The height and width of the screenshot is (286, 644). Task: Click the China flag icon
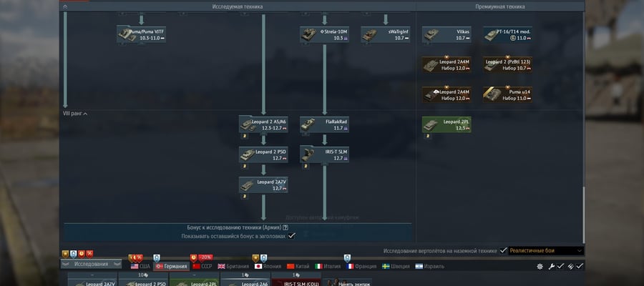pyautogui.click(x=291, y=266)
